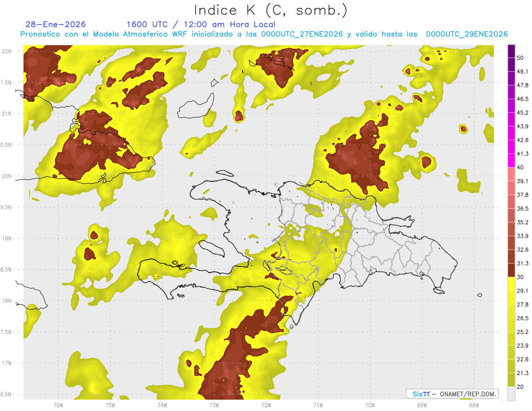This screenshot has height=411, width=532.
Task: Click the "19N" latitude axis label
Action: [7, 239]
